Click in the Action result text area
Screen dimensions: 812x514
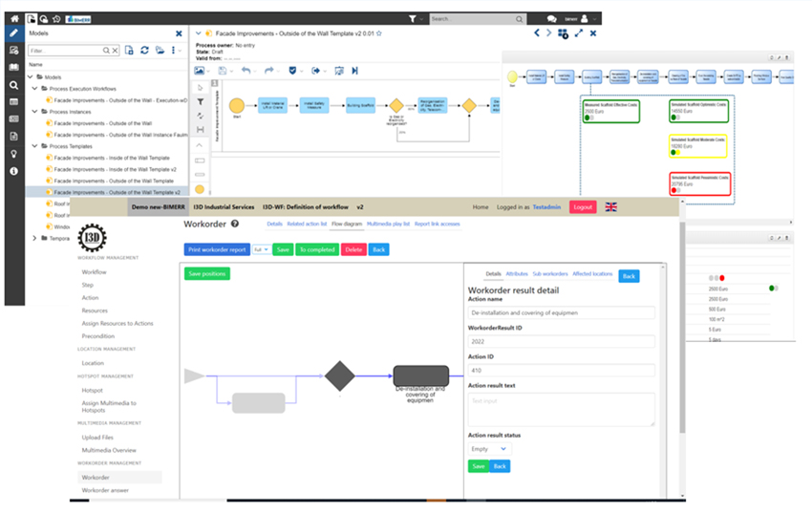click(x=562, y=409)
